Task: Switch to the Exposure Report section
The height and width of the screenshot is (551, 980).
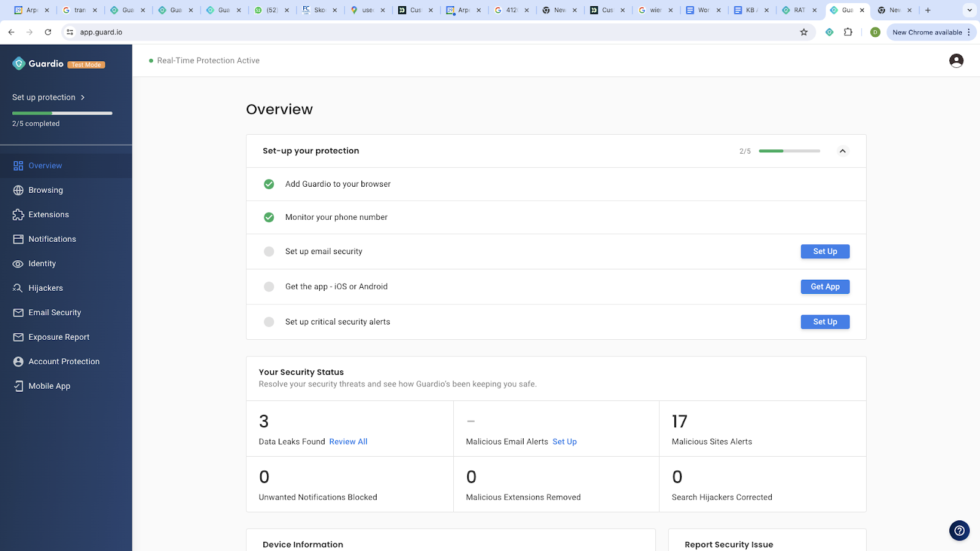Action: (59, 337)
